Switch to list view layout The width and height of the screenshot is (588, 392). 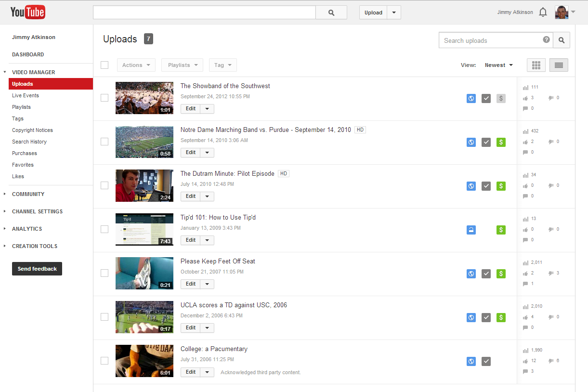(x=559, y=65)
